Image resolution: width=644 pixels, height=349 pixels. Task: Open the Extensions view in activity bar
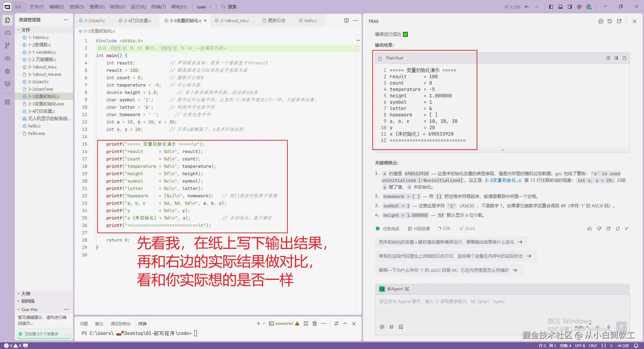[x=7, y=102]
